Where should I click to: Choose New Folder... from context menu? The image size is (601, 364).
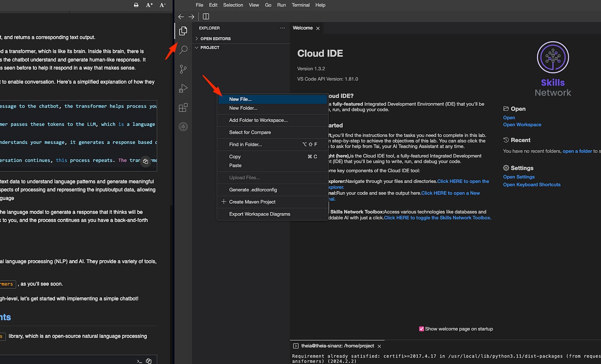[273, 108]
